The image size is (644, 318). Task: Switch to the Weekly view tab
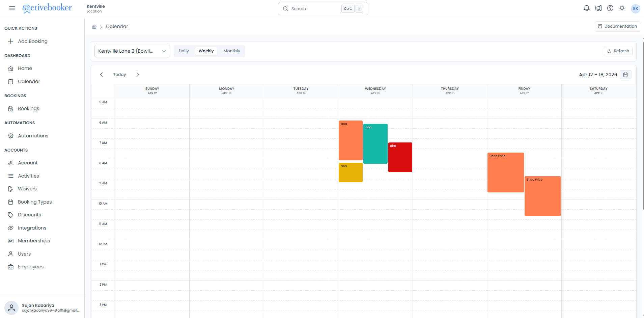pyautogui.click(x=206, y=51)
